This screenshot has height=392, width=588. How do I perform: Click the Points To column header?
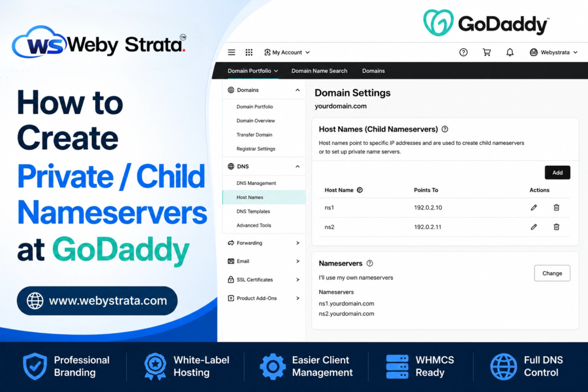pyautogui.click(x=426, y=190)
